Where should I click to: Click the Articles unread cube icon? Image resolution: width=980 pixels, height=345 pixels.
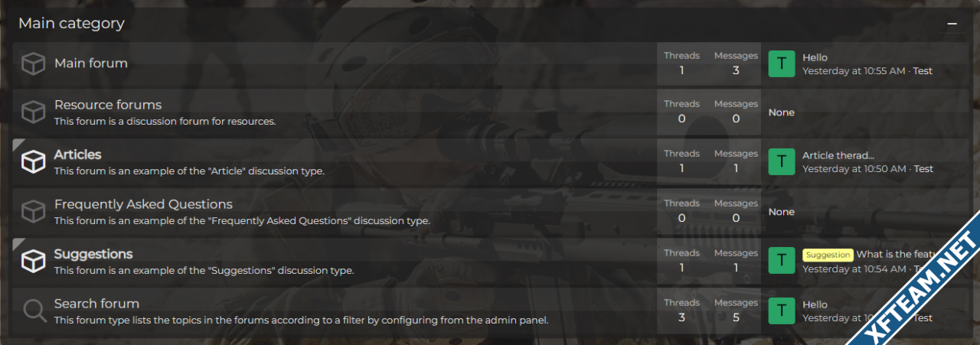33,161
